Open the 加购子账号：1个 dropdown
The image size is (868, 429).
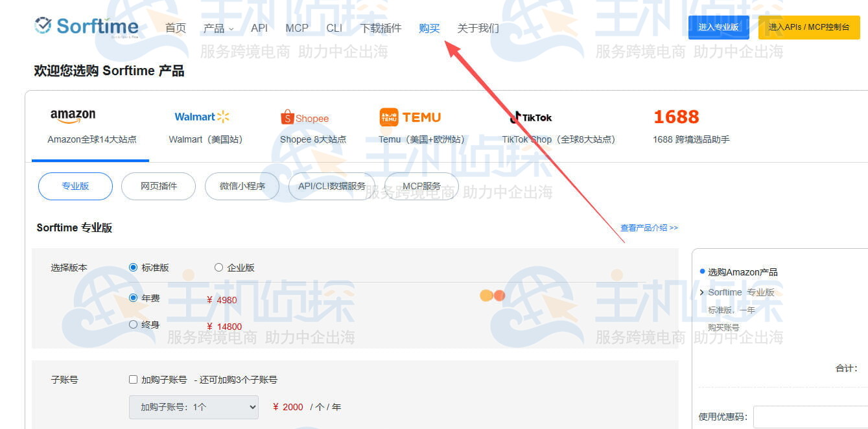(194, 407)
